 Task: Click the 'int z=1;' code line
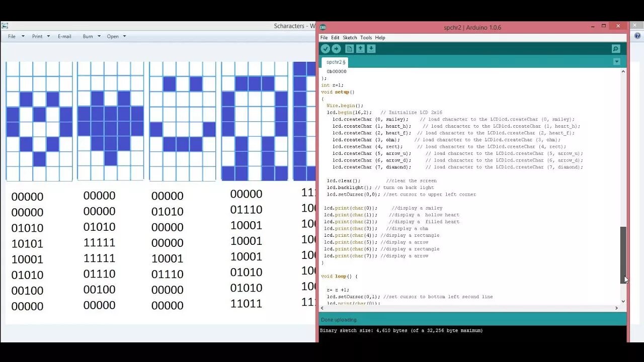click(332, 85)
